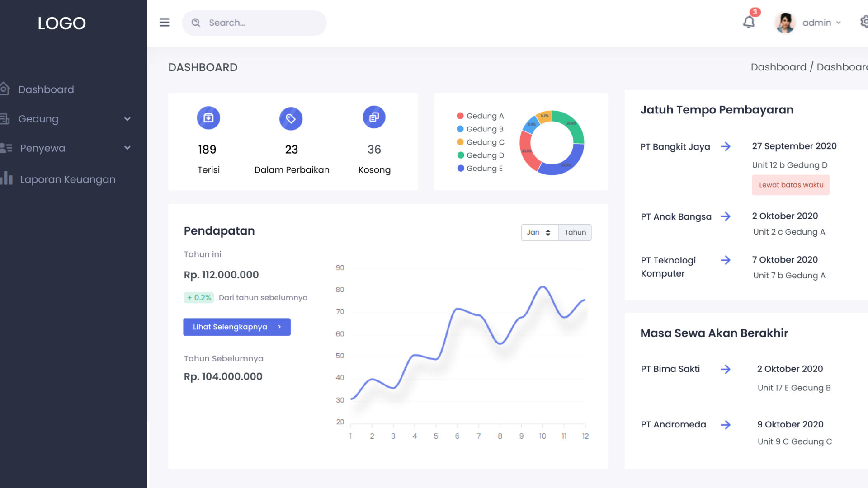Open the notifications bell

(x=749, y=22)
